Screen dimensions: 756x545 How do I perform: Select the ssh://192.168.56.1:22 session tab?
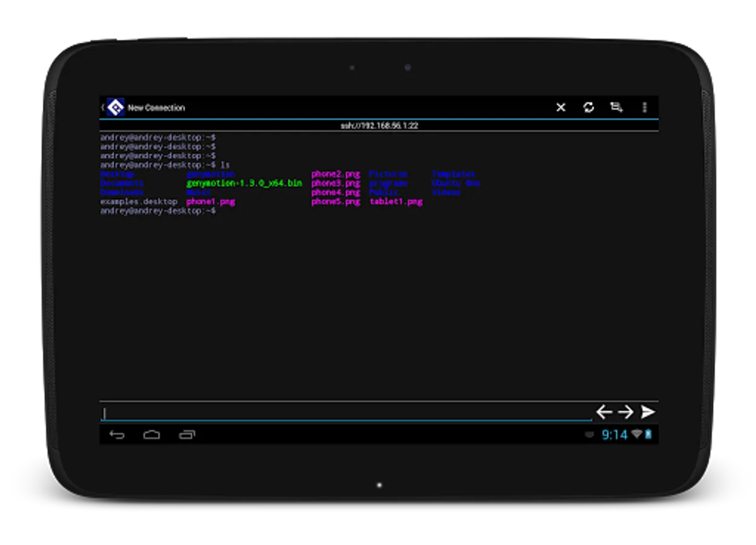(x=379, y=126)
